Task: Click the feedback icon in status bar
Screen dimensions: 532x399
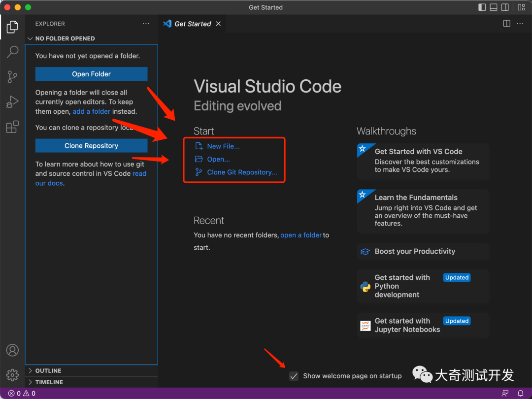Action: (505, 393)
